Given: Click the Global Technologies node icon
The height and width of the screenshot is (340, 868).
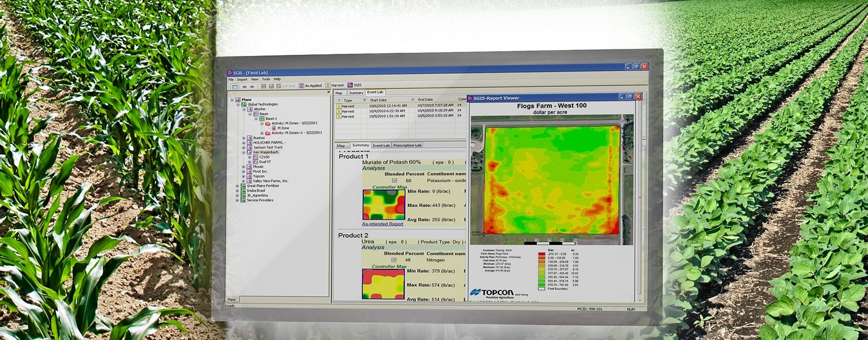Looking at the screenshot, I should 245,104.
